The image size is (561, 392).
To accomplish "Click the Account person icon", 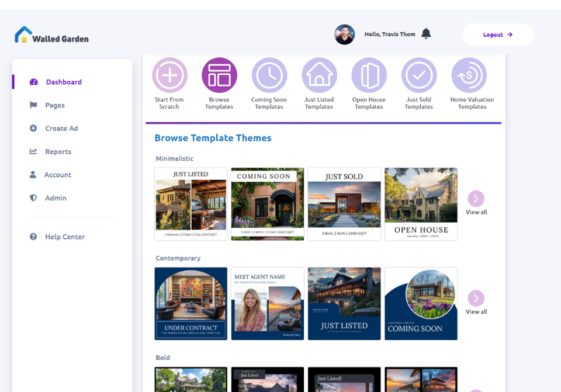I will pyautogui.click(x=33, y=175).
